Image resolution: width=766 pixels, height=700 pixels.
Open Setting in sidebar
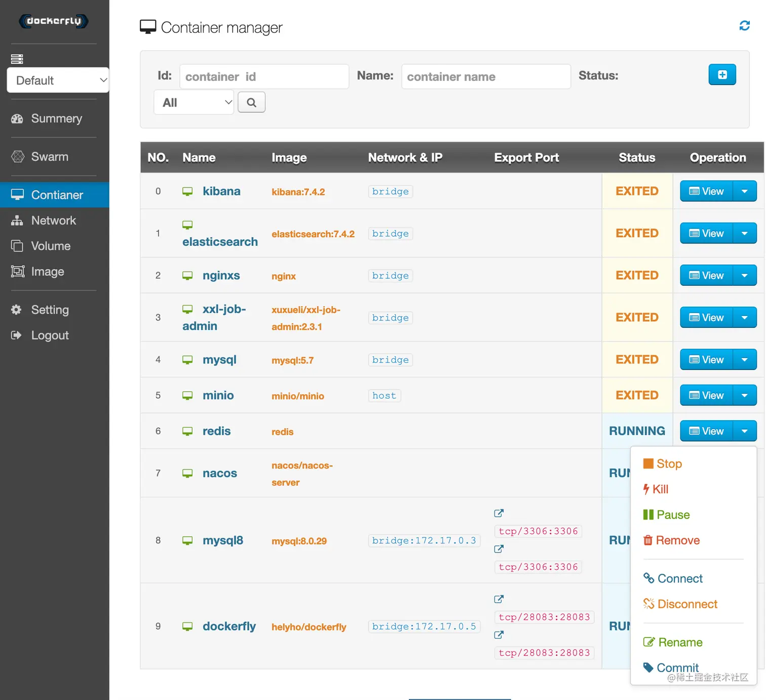coord(55,310)
